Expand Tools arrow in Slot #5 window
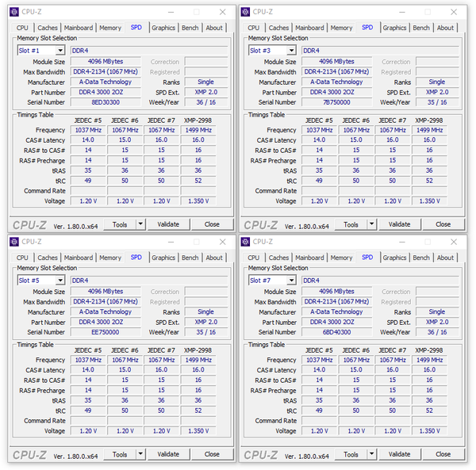The image size is (476, 470). tap(140, 454)
